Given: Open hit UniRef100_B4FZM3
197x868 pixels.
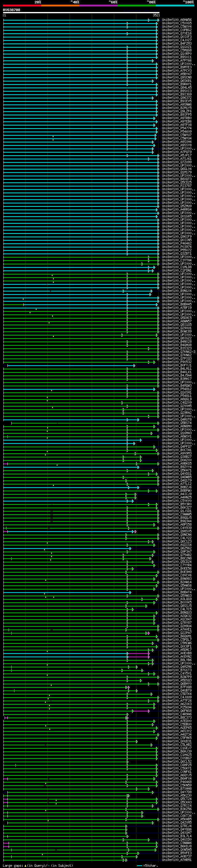Looking at the screenshot, I should tap(177, 43).
